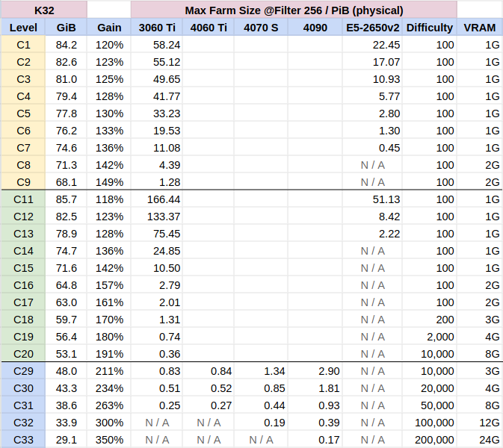
Task: Select the 300% gain cell
Action: [x=109, y=423]
